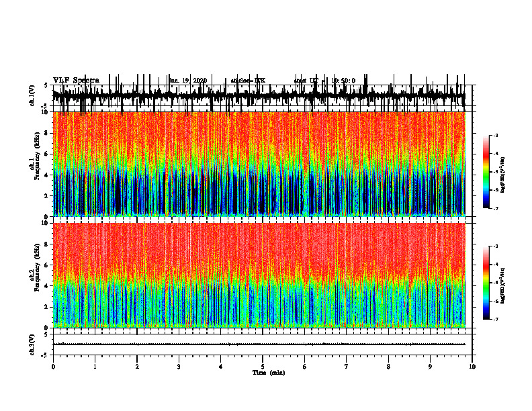Viewport: 532px width, 411px height.
Task: Click the ch.2 frequency axis "10" kHz tick
Action: 46,223
